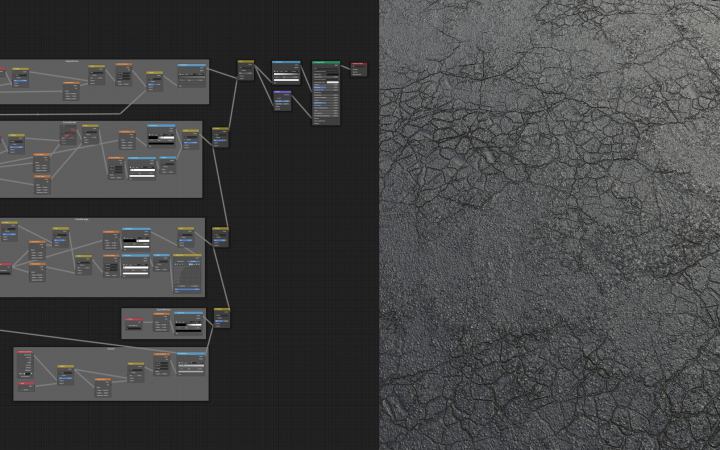Collapse the purple Bump node

[276, 93]
